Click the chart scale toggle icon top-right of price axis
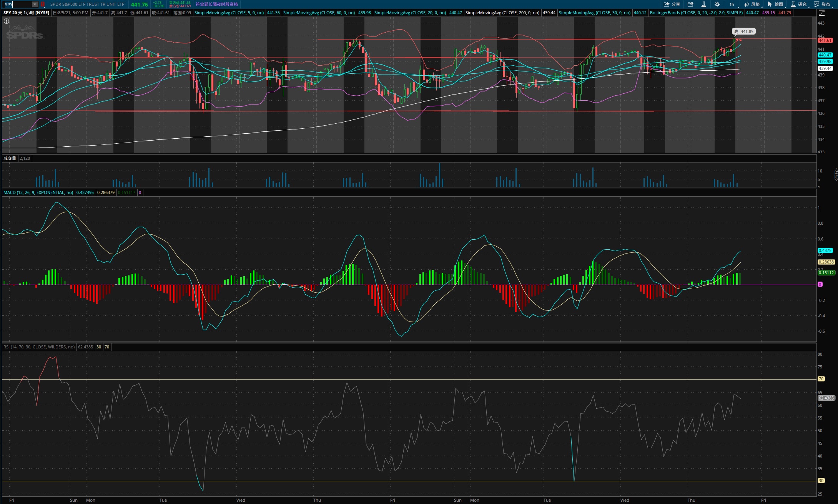 pyautogui.click(x=822, y=13)
